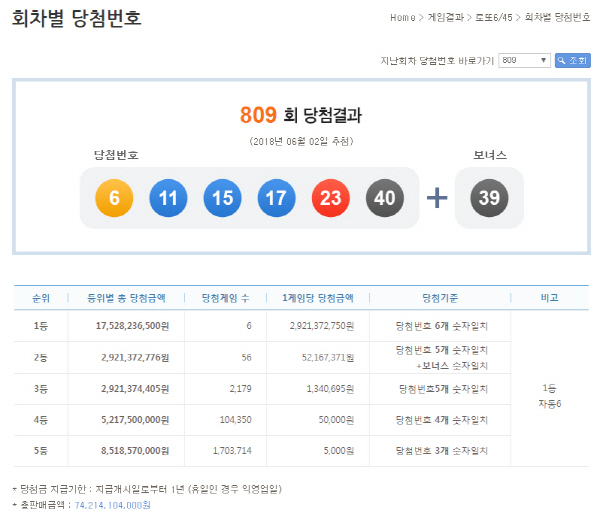This screenshot has height=512, width=600.
Task: Click the per-game prize 5,000원
Action: coord(339,451)
